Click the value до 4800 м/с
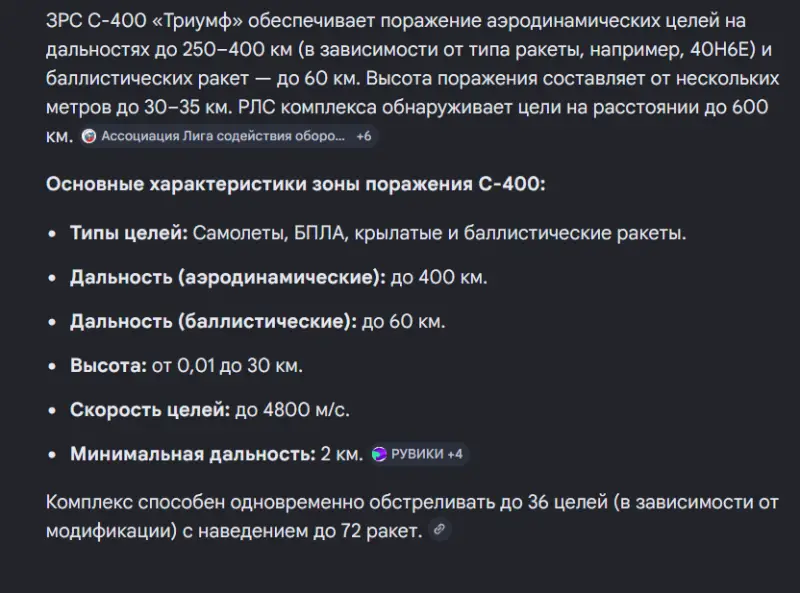The height and width of the screenshot is (593, 800). [293, 409]
